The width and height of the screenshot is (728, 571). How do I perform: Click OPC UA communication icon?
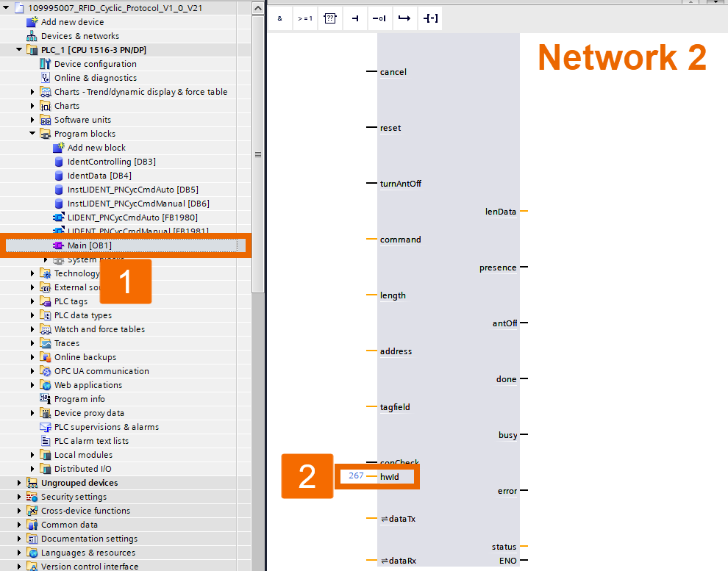point(45,371)
